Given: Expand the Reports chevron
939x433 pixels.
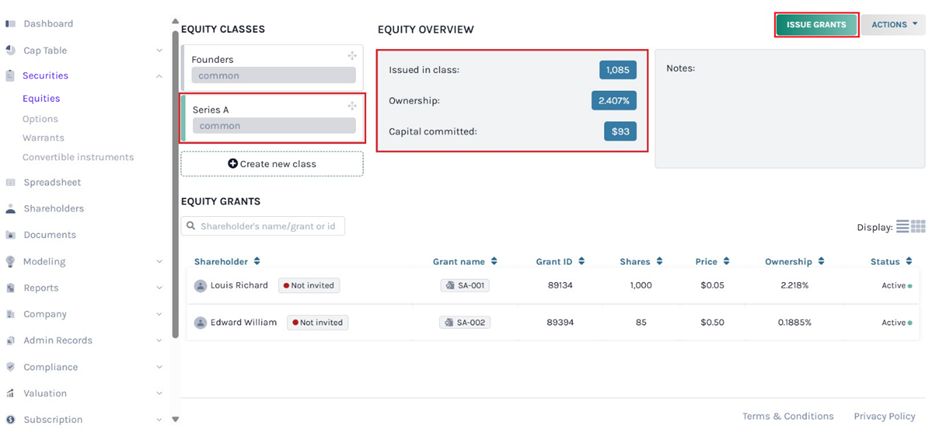Looking at the screenshot, I should (x=159, y=288).
